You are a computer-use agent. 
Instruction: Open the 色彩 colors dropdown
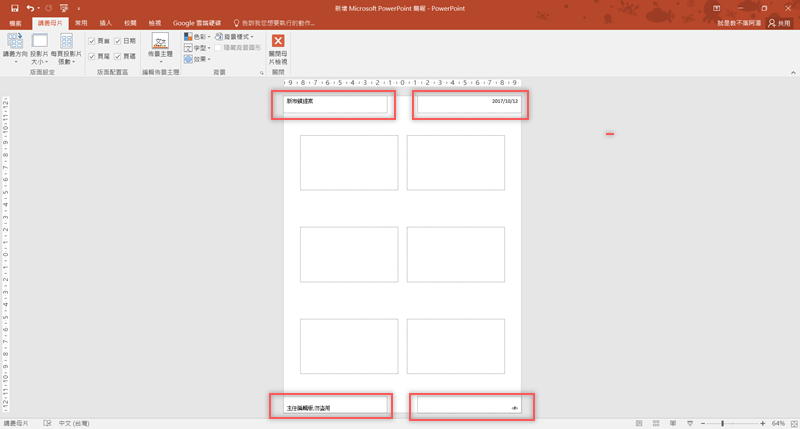pyautogui.click(x=197, y=37)
